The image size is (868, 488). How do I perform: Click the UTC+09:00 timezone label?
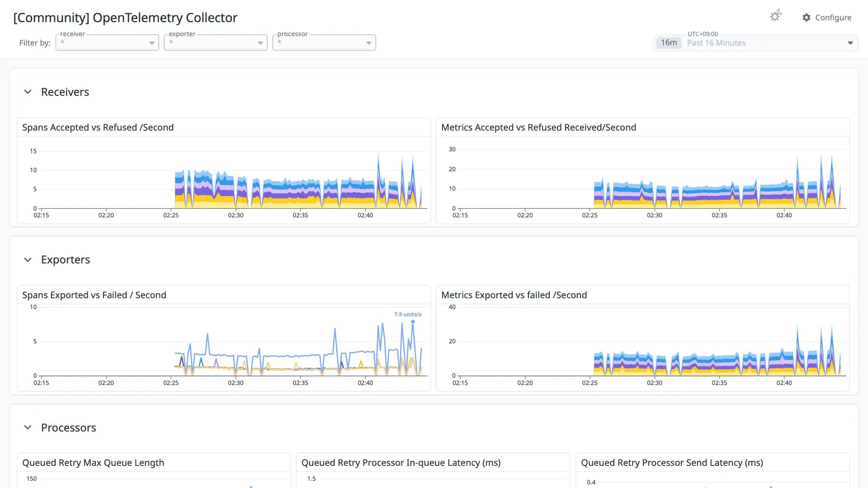(x=703, y=34)
